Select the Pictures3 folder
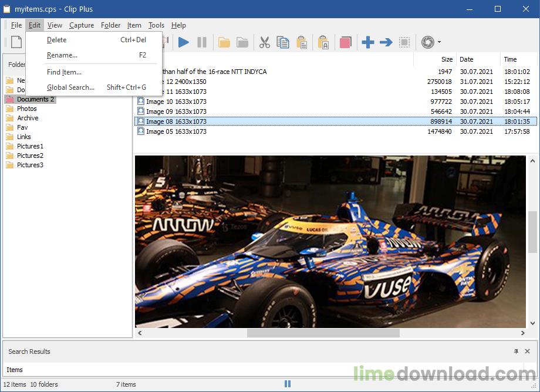The image size is (540, 392). [x=31, y=165]
